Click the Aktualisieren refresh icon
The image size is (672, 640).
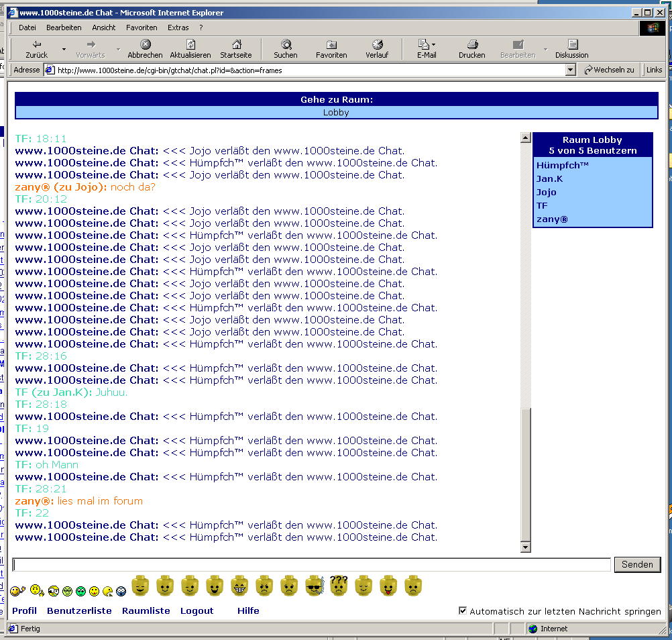point(190,44)
